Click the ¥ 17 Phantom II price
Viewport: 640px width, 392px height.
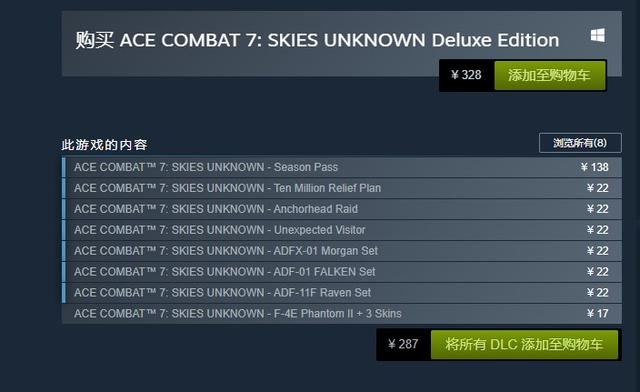598,314
